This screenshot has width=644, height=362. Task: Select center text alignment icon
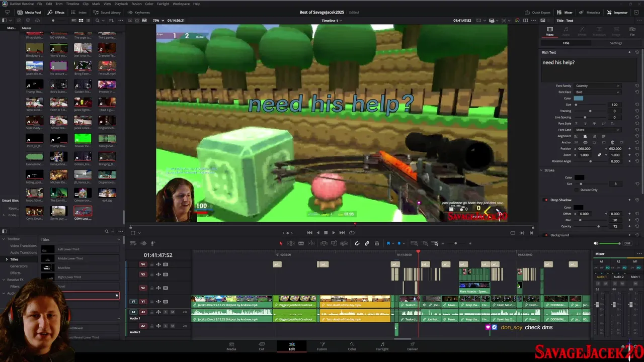[x=585, y=136]
